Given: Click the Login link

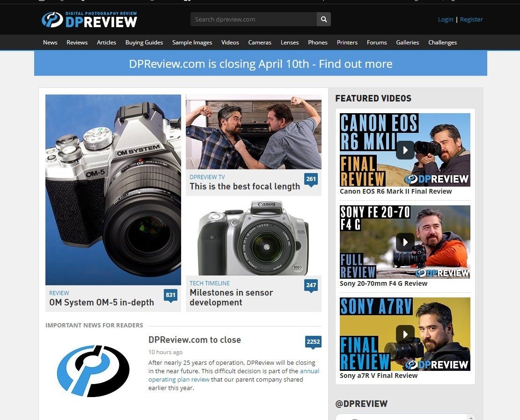Looking at the screenshot, I should [446, 19].
